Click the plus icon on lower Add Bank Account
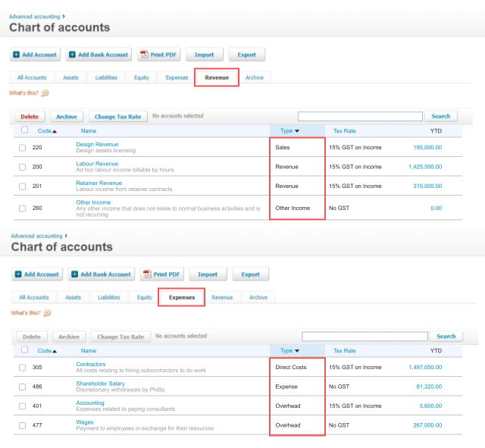 (74, 274)
